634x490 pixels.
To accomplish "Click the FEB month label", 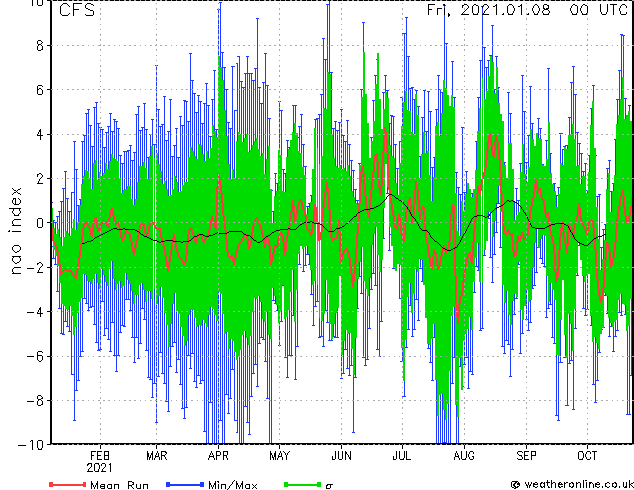I will 100,456.
